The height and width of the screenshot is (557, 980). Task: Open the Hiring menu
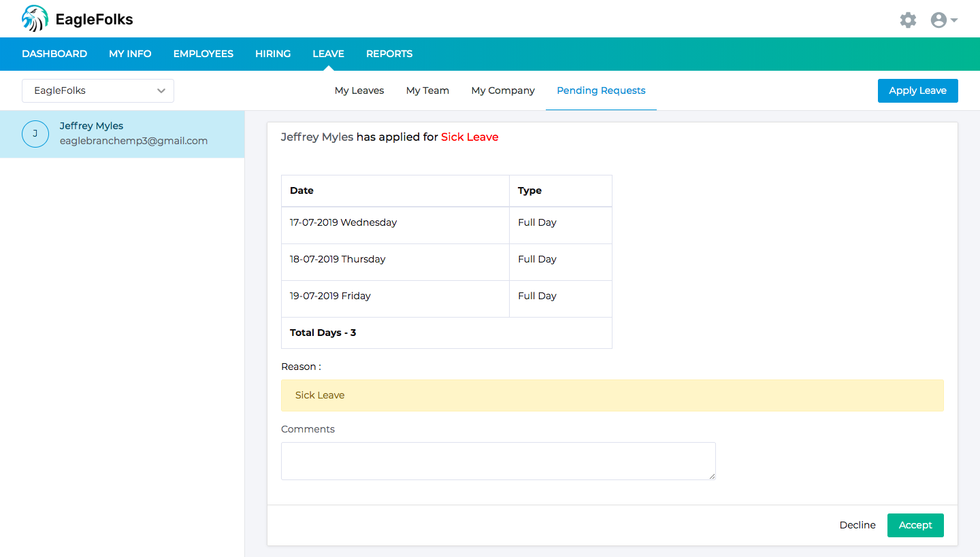(273, 54)
